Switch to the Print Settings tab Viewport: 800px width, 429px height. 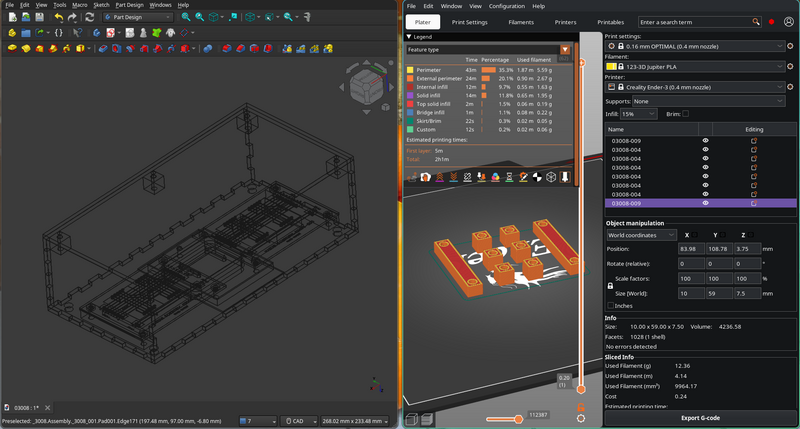coord(469,21)
